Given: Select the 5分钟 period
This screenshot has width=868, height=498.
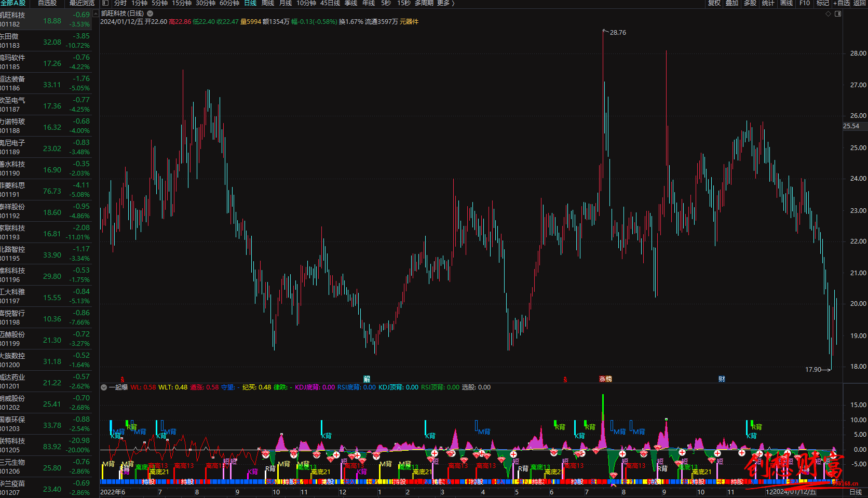Looking at the screenshot, I should (x=160, y=3).
